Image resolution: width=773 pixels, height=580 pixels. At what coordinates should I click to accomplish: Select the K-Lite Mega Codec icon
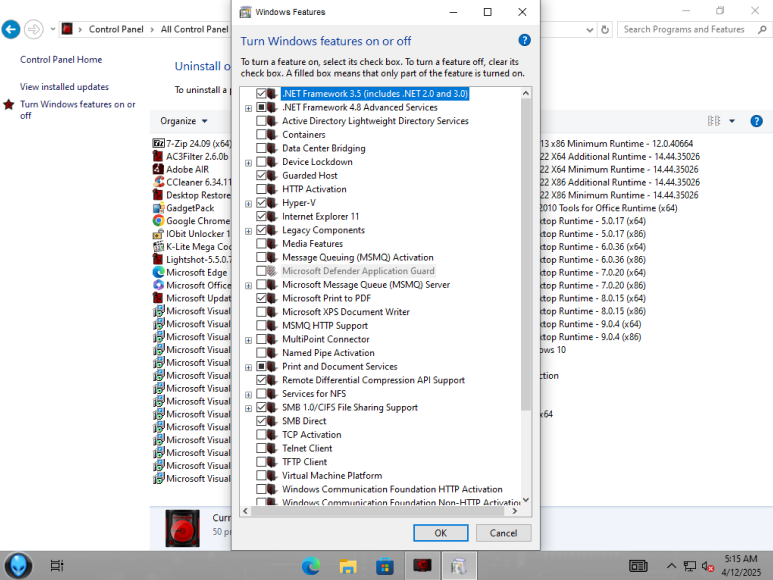pyautogui.click(x=158, y=246)
